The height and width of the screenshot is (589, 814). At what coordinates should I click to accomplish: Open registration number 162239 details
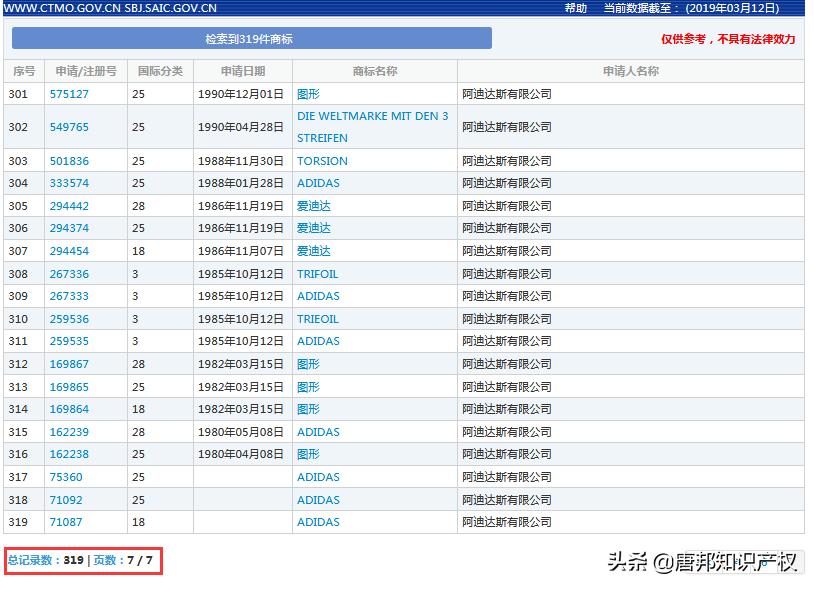coord(68,431)
